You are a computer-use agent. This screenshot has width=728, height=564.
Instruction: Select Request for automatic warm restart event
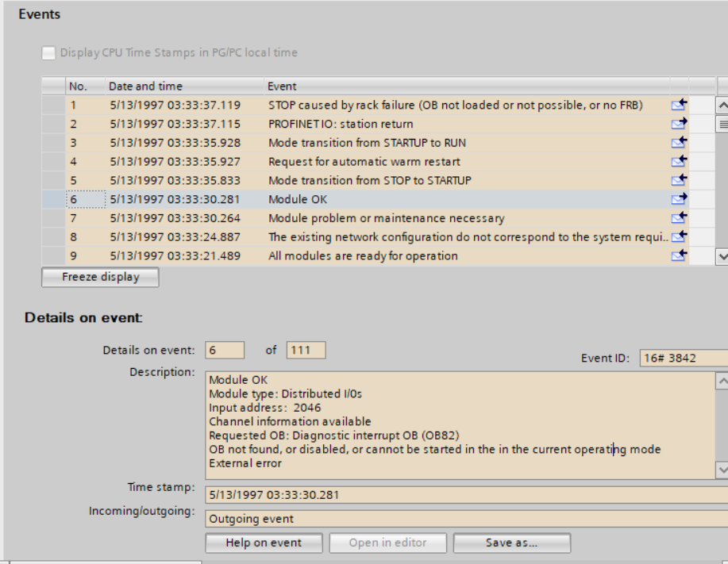point(364,162)
